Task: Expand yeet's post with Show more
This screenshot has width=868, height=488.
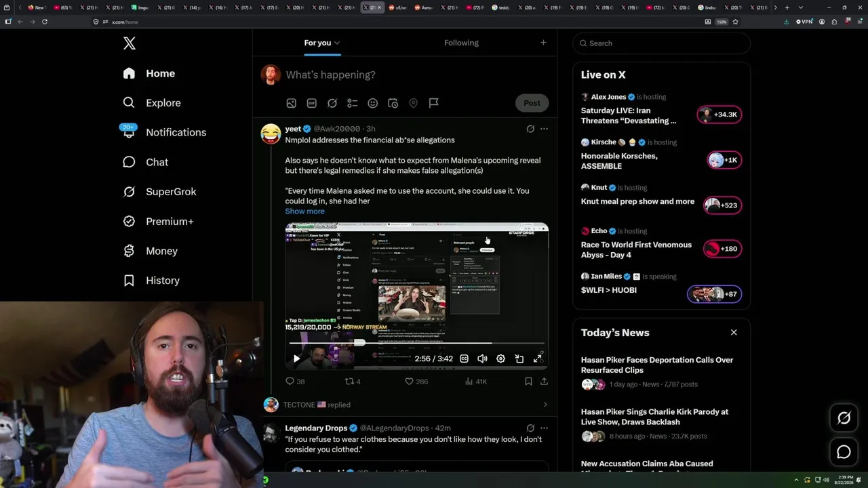Action: click(x=304, y=211)
